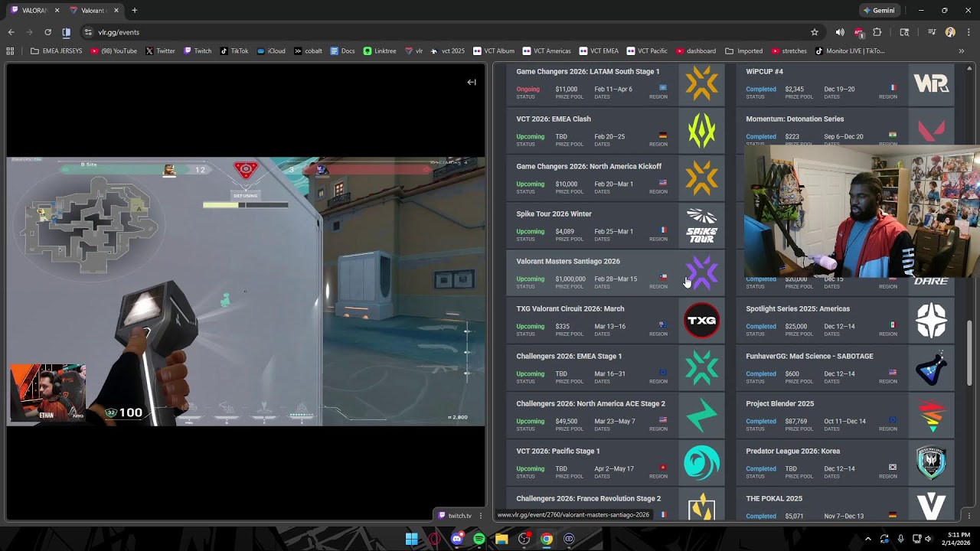Open the Linktree bookmark
This screenshot has height=551, width=980.
[380, 51]
